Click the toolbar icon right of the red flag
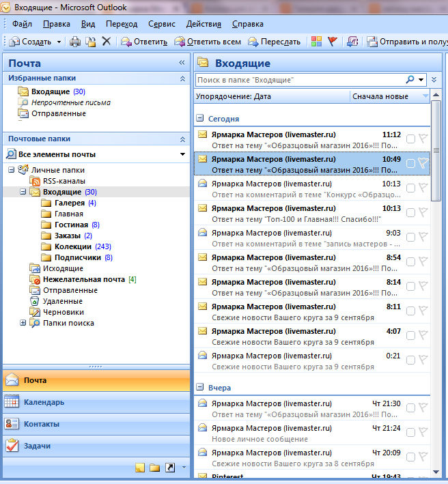 [x=352, y=42]
